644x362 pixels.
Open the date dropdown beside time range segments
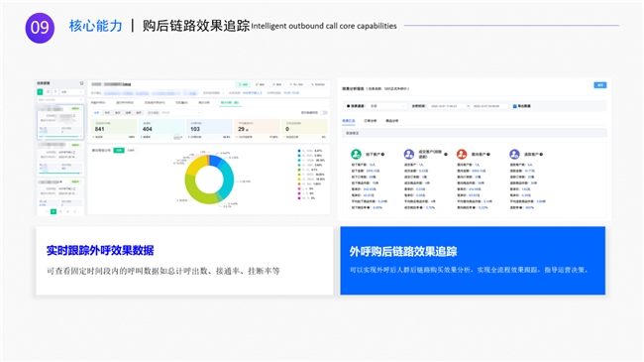[174, 113]
